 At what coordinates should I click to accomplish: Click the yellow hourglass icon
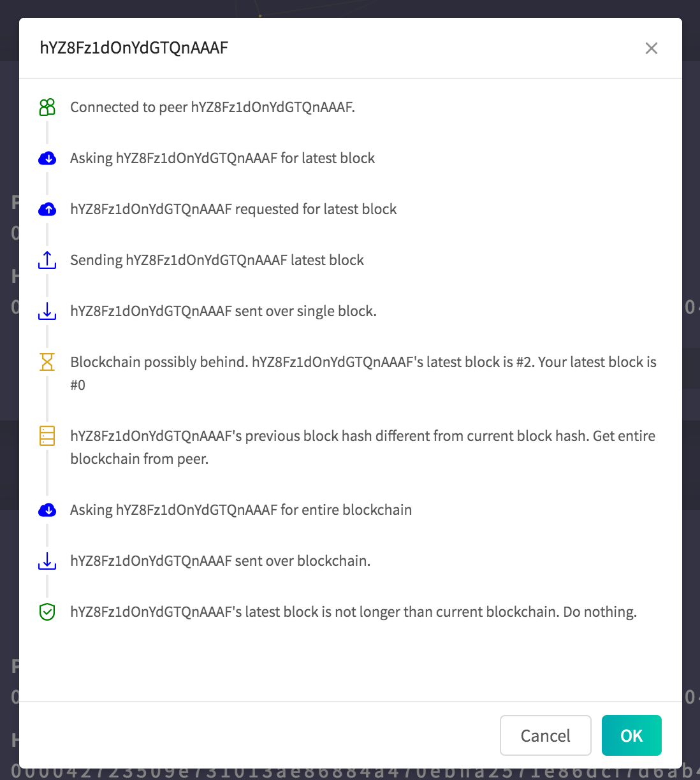pyautogui.click(x=47, y=362)
